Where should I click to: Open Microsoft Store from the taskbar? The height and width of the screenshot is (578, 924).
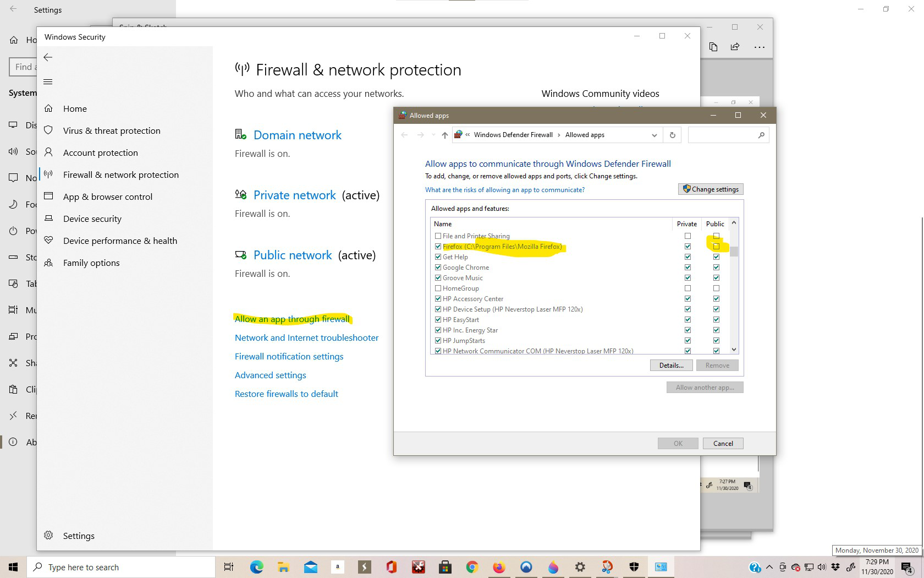pyautogui.click(x=445, y=567)
